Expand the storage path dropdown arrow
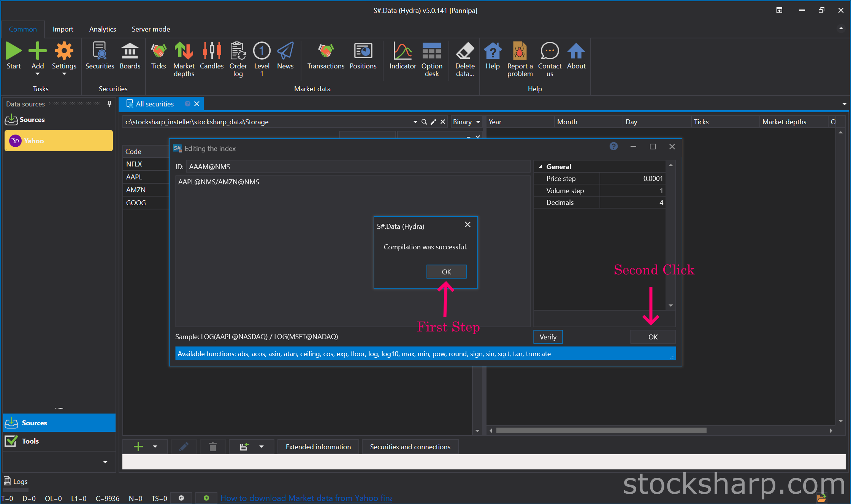 (x=415, y=122)
